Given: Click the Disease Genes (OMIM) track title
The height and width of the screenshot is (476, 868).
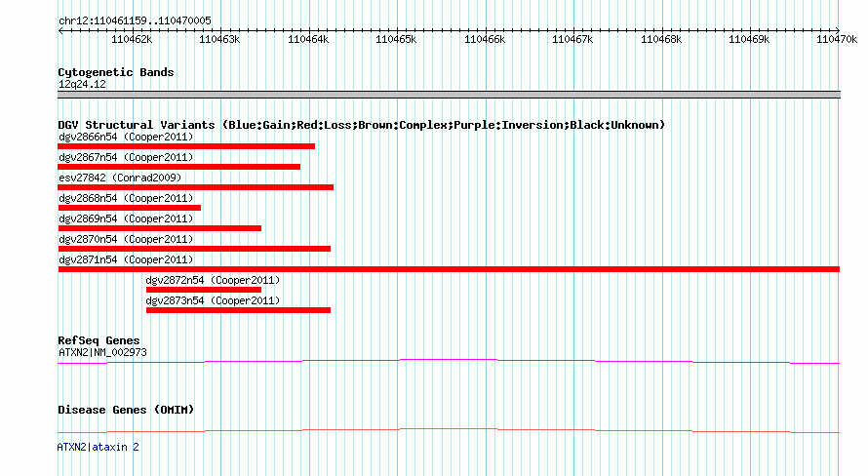Looking at the screenshot, I should coord(126,410).
